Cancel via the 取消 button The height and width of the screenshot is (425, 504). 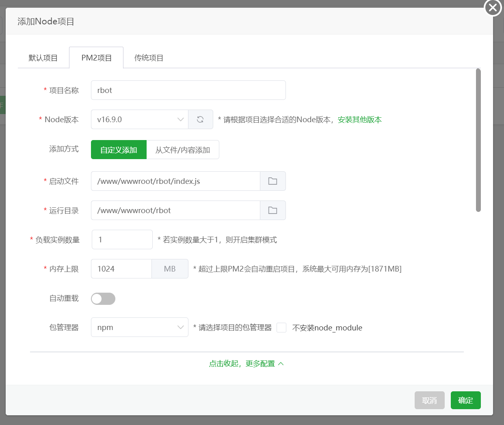coord(429,400)
